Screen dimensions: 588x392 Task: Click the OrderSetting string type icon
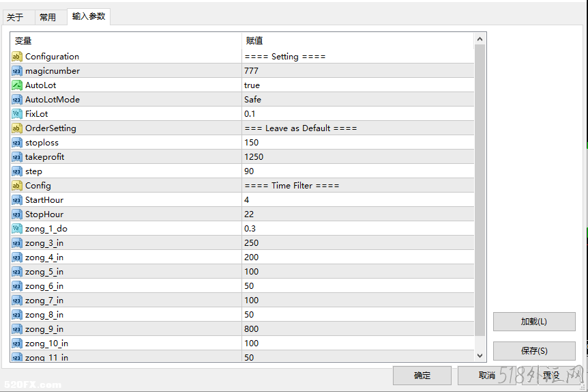[x=17, y=128]
